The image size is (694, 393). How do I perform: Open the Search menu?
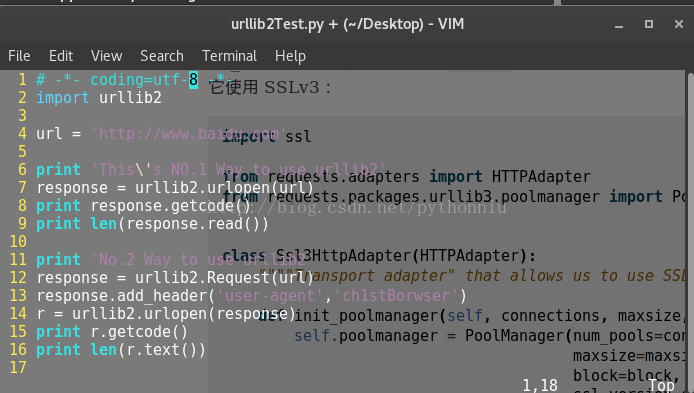(x=162, y=56)
